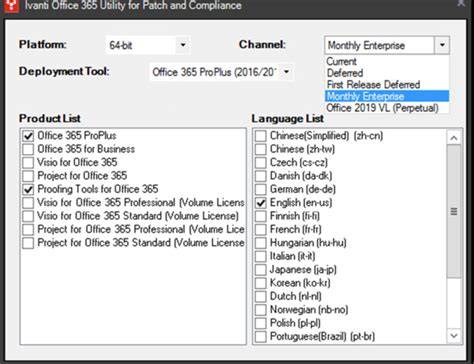474x364 pixels.
Task: Uncheck Office 365 ProPlus product
Action: pos(28,136)
